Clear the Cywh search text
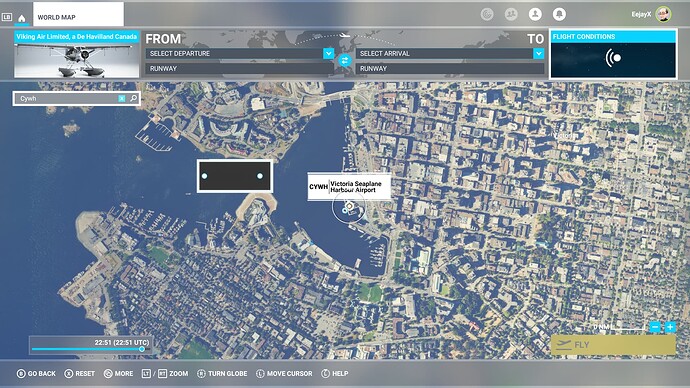 [x=122, y=99]
